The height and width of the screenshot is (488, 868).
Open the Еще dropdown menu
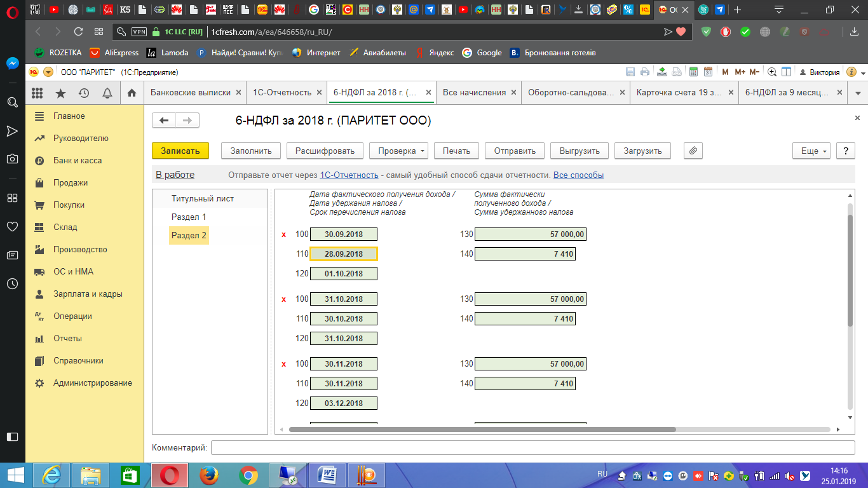coord(811,151)
